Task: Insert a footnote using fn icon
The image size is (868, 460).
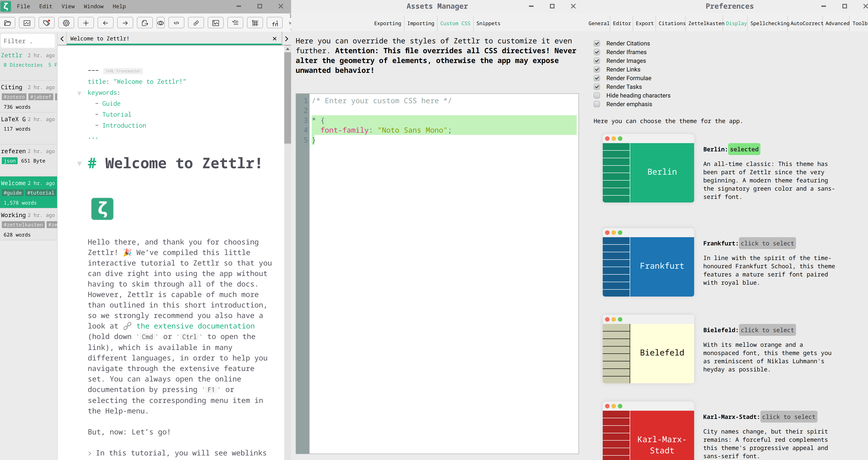Action: tap(275, 23)
